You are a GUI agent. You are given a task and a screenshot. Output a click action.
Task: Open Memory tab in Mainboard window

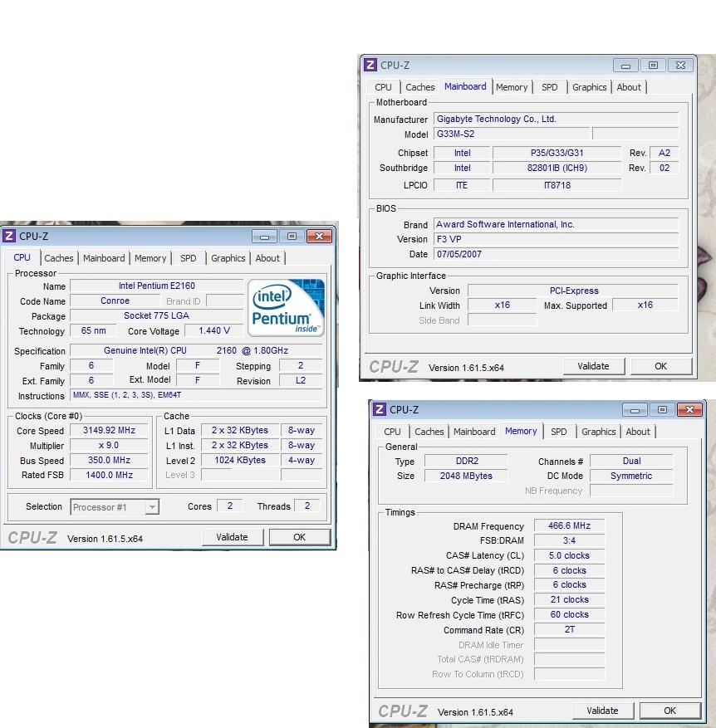click(x=512, y=87)
